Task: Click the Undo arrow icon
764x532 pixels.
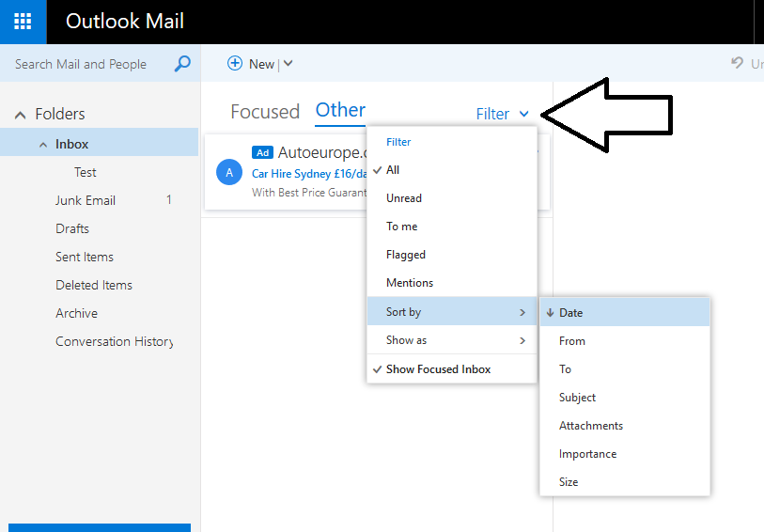Action: click(737, 63)
